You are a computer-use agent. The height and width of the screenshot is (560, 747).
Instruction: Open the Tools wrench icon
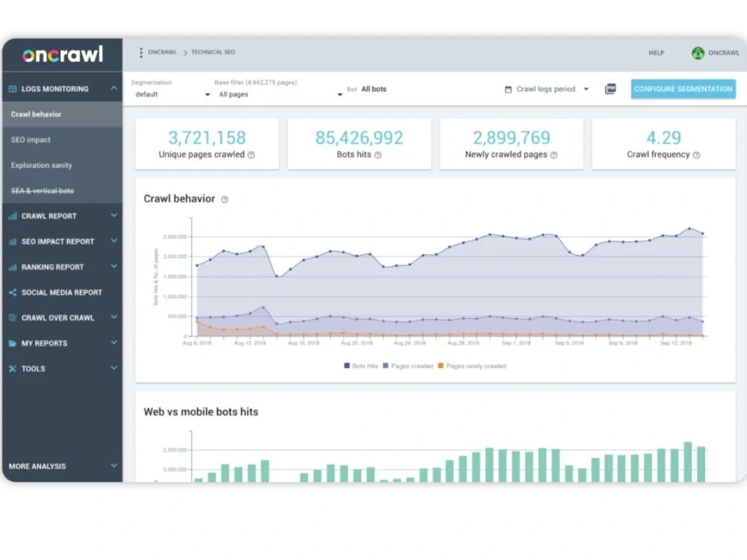13,368
